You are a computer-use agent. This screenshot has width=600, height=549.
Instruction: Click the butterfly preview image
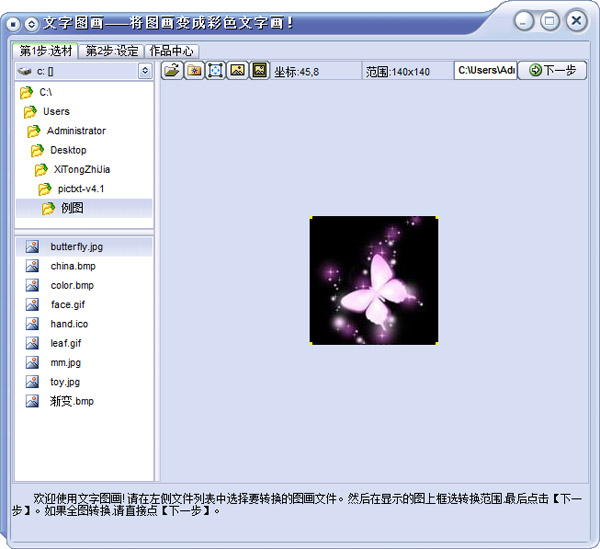[x=374, y=280]
